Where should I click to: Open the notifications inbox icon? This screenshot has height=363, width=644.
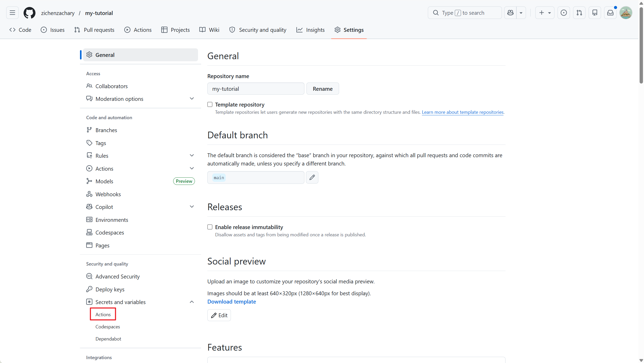point(610,13)
